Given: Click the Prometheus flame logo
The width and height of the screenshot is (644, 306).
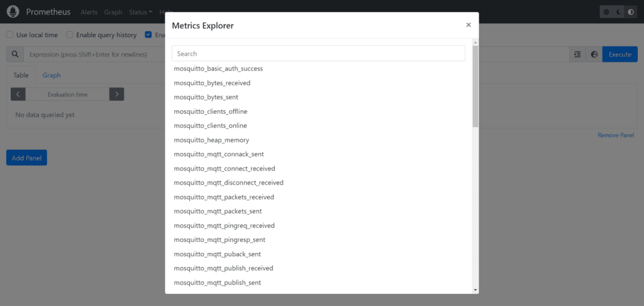Looking at the screenshot, I should click(13, 11).
